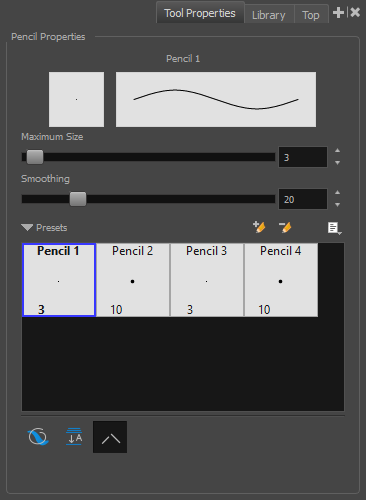Select the Pencil 2 preset
The height and width of the screenshot is (500, 366).
[x=133, y=280]
